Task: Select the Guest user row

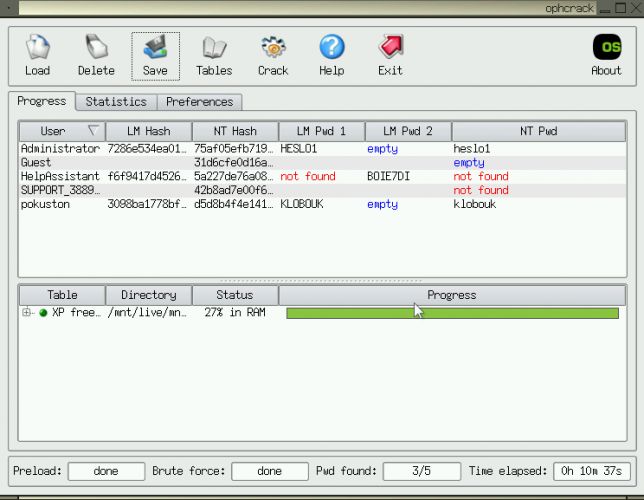Action: (x=322, y=163)
